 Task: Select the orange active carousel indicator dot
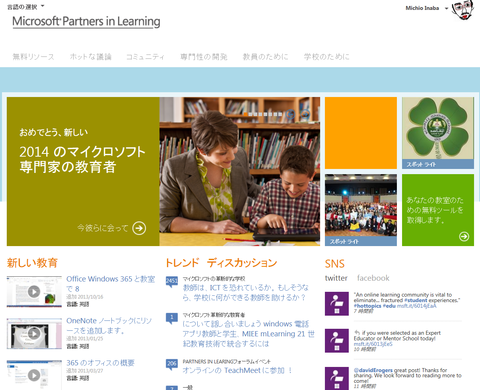tap(245, 114)
